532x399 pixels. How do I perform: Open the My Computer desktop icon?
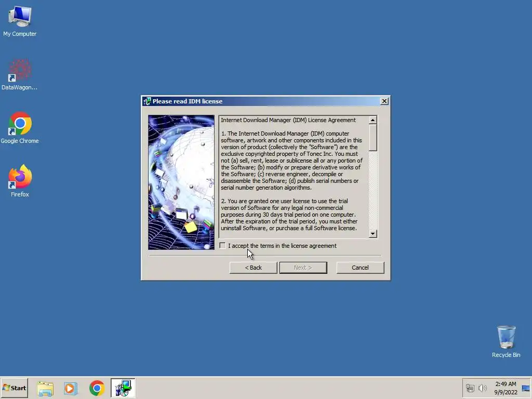20,21
